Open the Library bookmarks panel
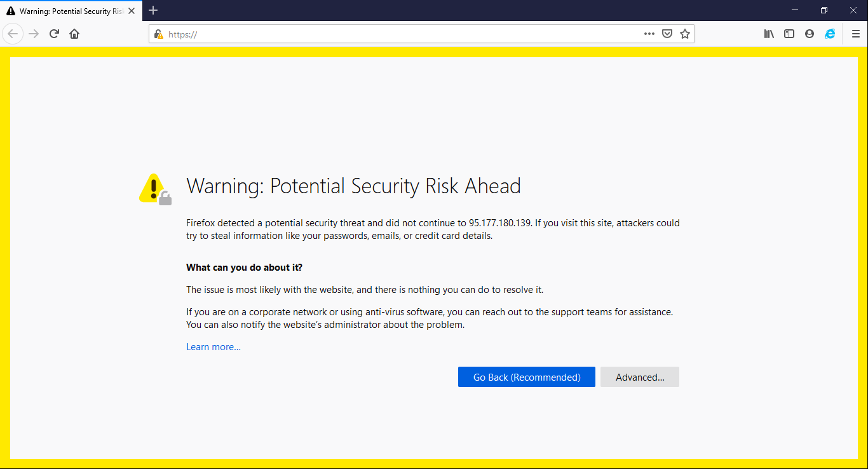The height and width of the screenshot is (469, 868). point(769,34)
